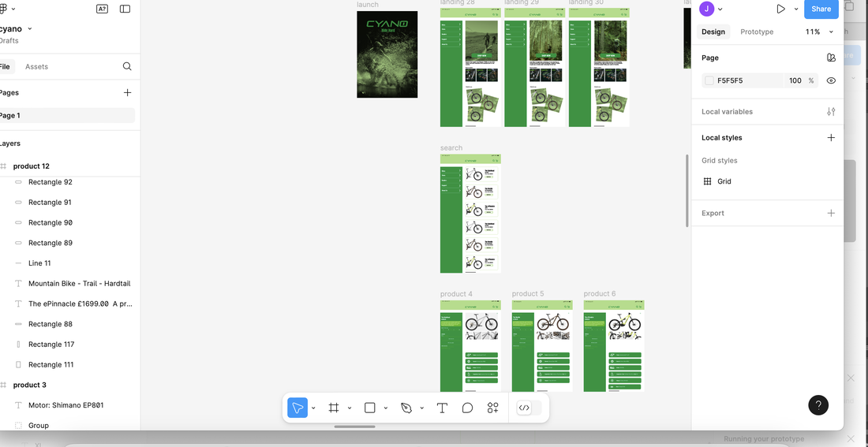Image resolution: width=868 pixels, height=447 pixels.
Task: Click the canvas horizontal scrollbar
Action: pos(355,427)
